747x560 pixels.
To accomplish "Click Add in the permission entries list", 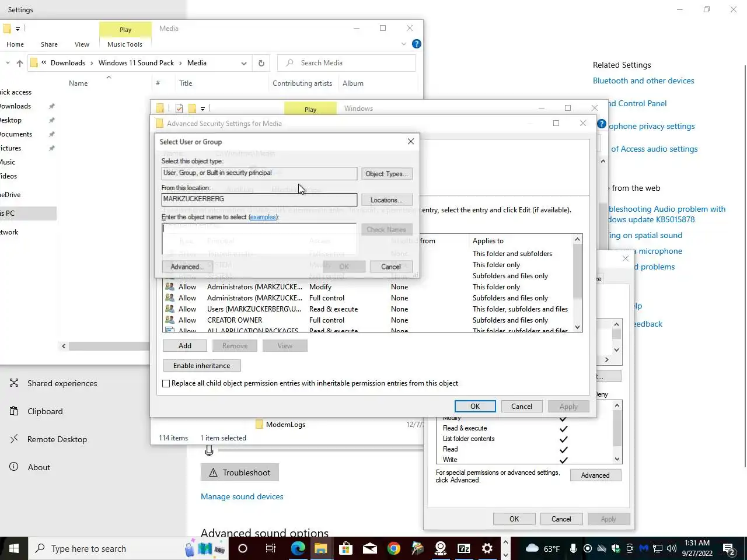I will [x=185, y=346].
